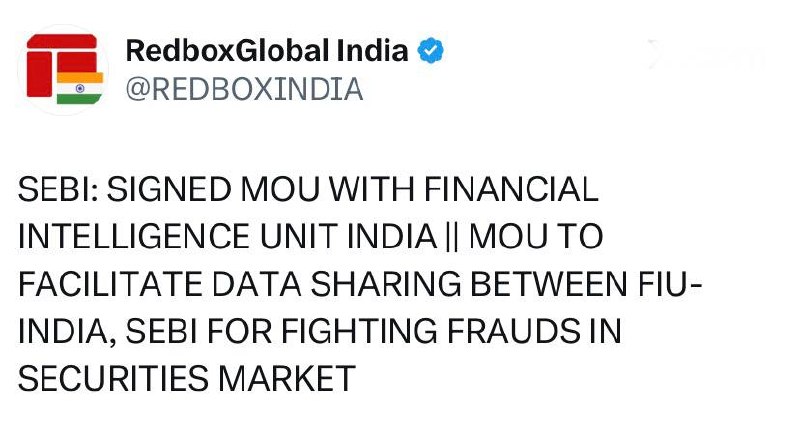Open the RedboxGlobal India display name

tap(267, 50)
